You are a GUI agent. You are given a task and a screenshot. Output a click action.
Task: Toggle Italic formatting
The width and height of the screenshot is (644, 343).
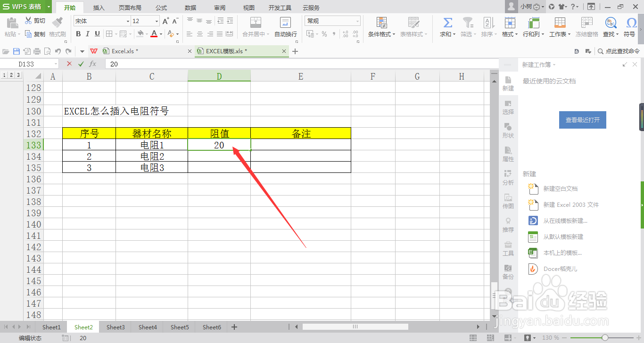(x=88, y=34)
